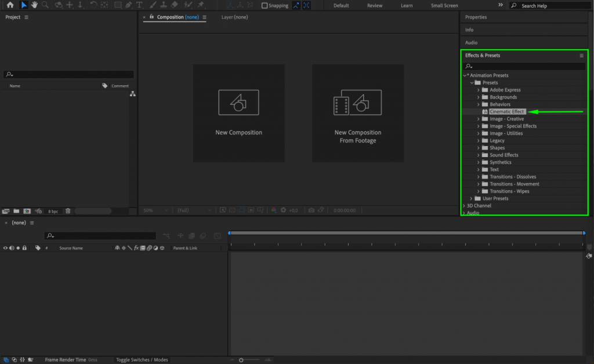
Task: Select the Small Screen workspace
Action: coord(444,5)
